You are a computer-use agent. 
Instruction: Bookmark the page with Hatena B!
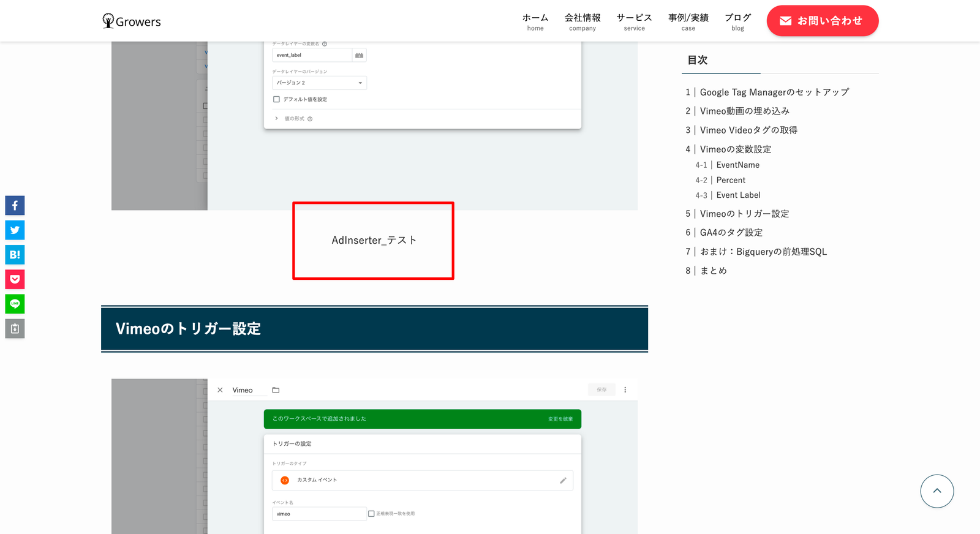tap(15, 255)
